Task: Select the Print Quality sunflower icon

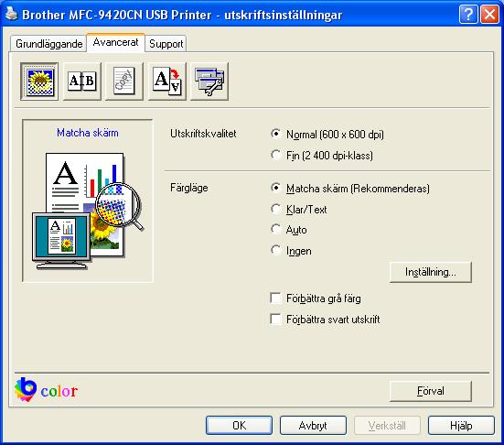Action: [x=39, y=81]
